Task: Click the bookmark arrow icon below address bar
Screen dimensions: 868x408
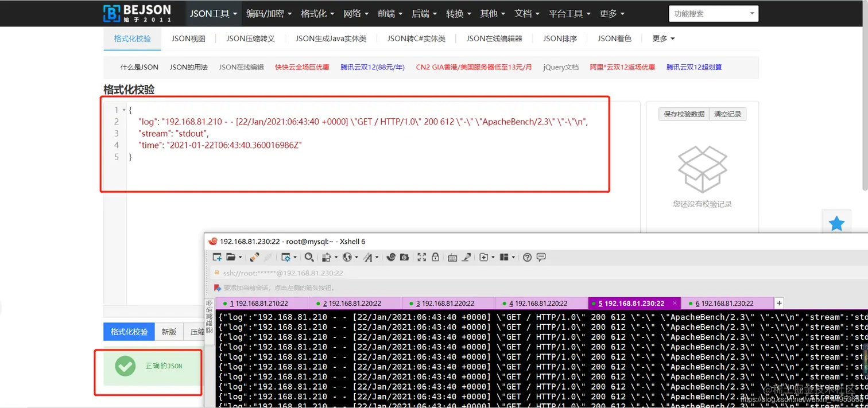Action: coord(218,287)
